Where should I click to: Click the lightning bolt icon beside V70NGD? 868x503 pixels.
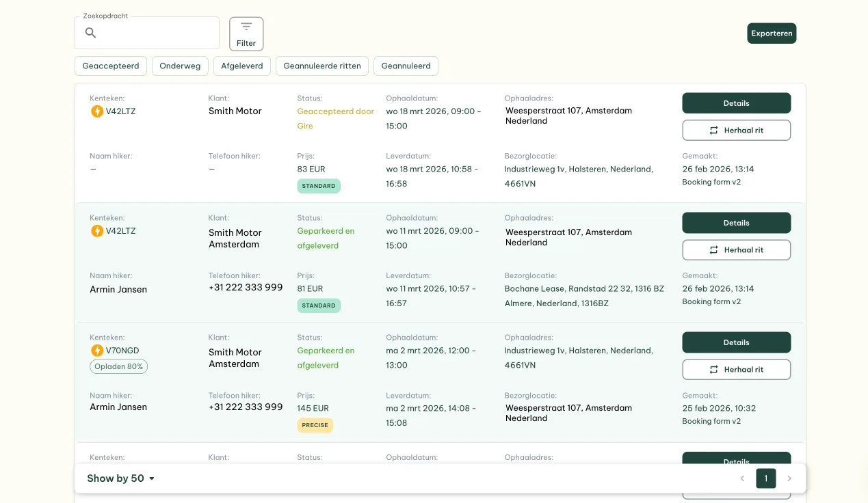[x=97, y=350]
